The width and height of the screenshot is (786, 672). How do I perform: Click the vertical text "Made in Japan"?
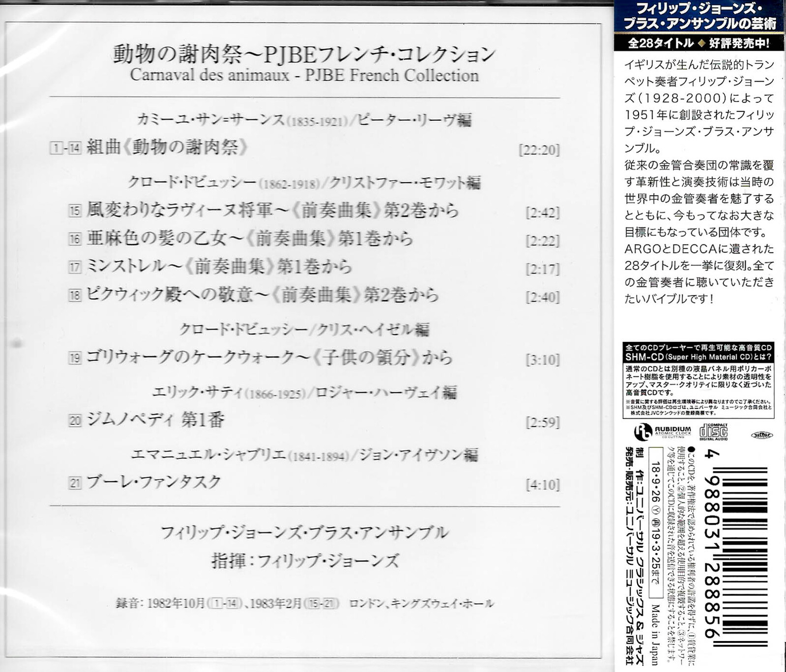click(x=655, y=635)
